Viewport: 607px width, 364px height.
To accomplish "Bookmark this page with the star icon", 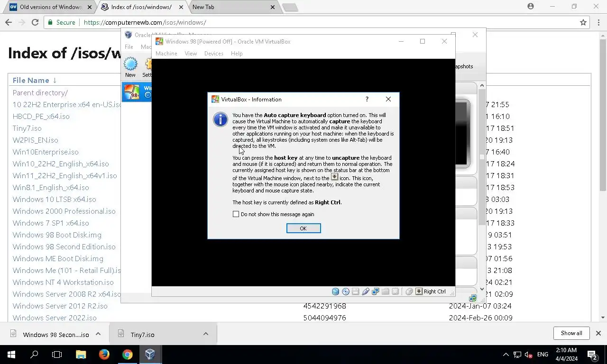I will point(583,22).
